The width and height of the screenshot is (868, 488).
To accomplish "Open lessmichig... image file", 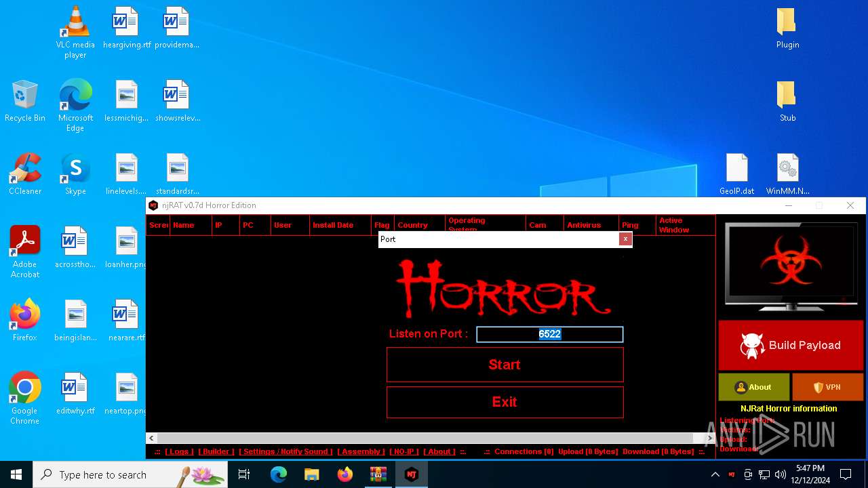I will point(127,101).
